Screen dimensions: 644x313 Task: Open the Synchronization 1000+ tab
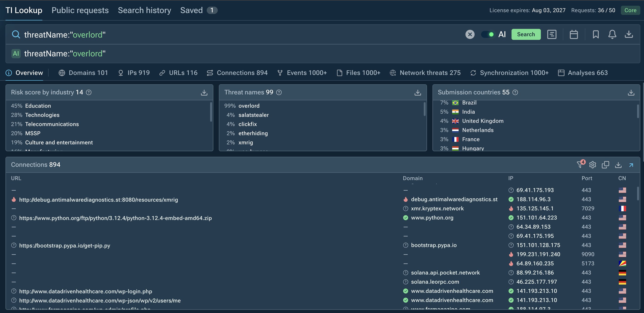click(x=509, y=73)
